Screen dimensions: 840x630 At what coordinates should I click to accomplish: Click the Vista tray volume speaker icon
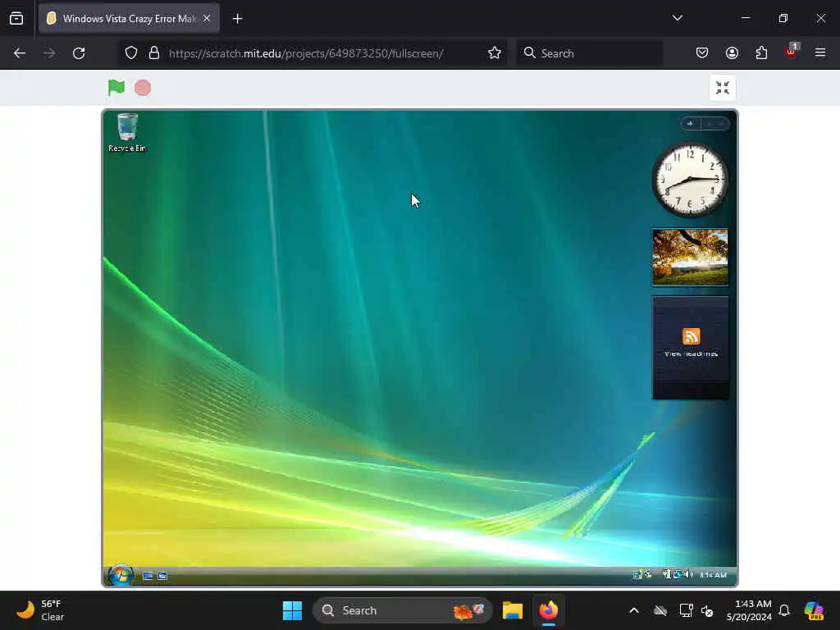[688, 574]
